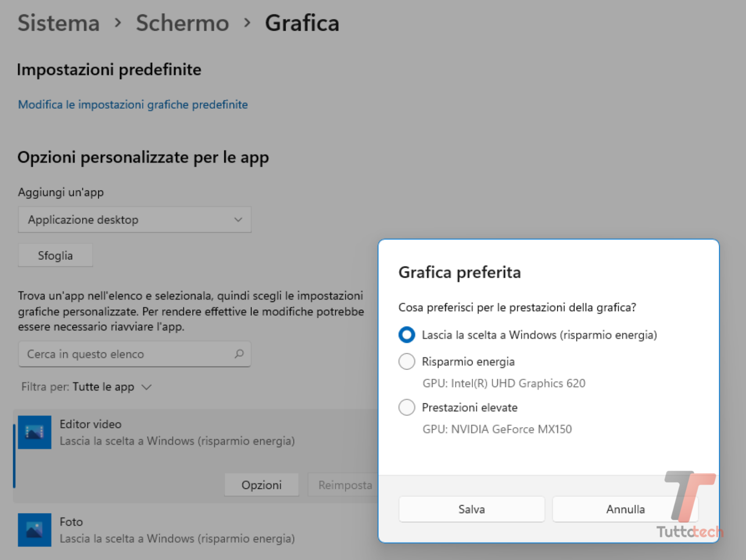Open the Applicazione desktop dropdown

coord(134,219)
